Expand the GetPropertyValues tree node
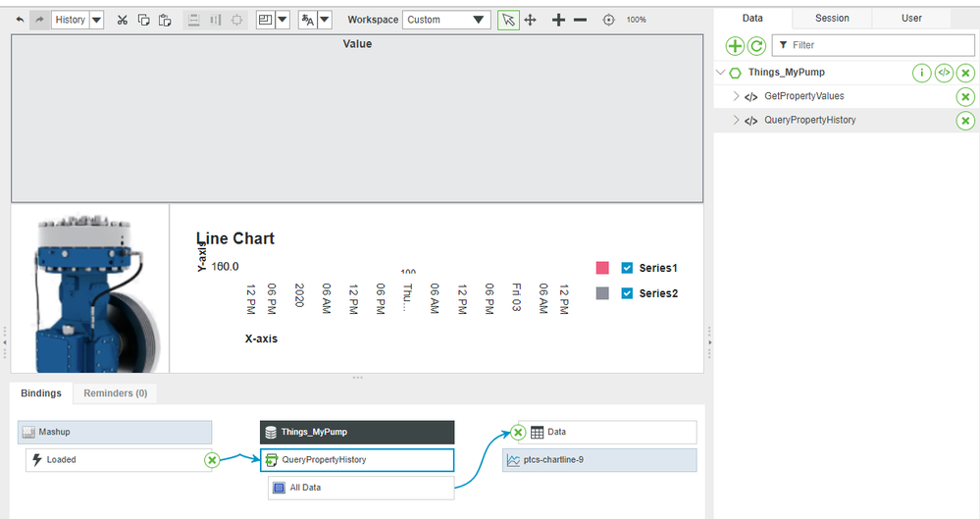The height and width of the screenshot is (519, 980). click(737, 96)
